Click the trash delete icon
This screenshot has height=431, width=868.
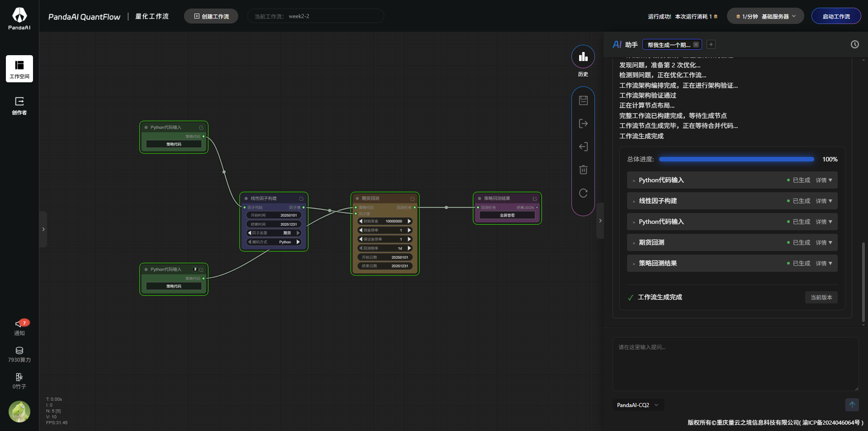tap(583, 170)
